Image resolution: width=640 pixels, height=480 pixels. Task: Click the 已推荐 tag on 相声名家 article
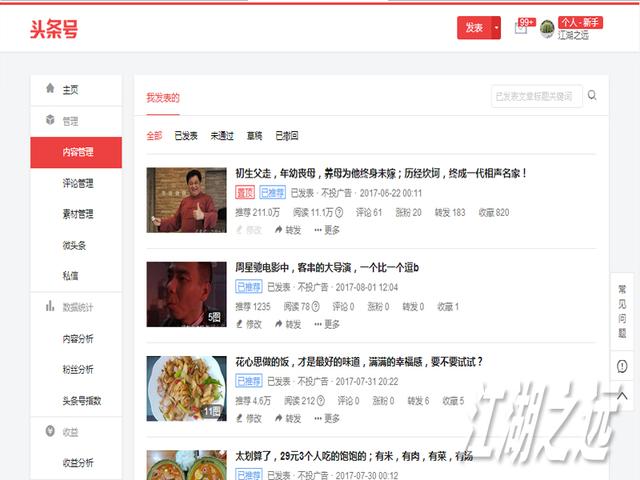pyautogui.click(x=272, y=193)
